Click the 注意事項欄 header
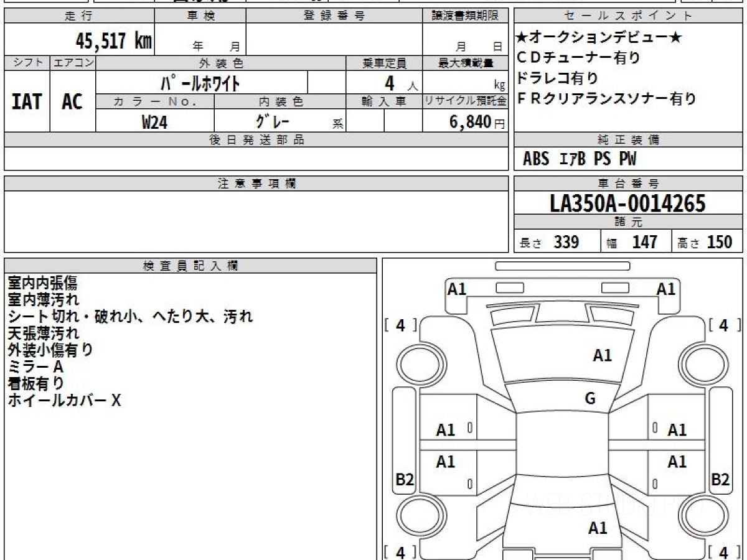The width and height of the screenshot is (747, 560). (x=256, y=184)
